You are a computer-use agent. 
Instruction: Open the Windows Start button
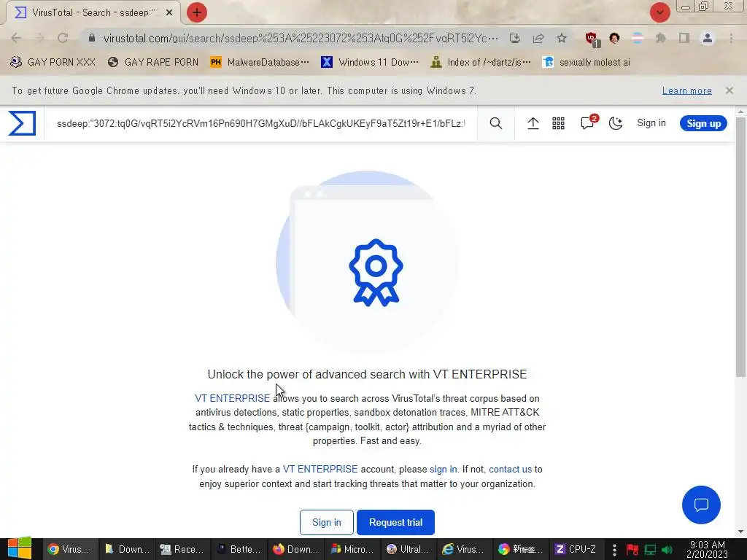pos(20,548)
